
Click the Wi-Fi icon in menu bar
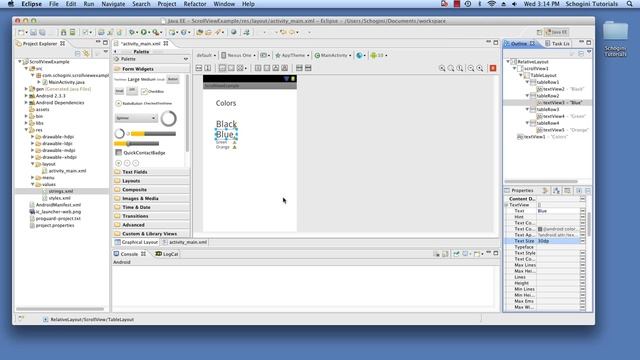(x=491, y=4)
